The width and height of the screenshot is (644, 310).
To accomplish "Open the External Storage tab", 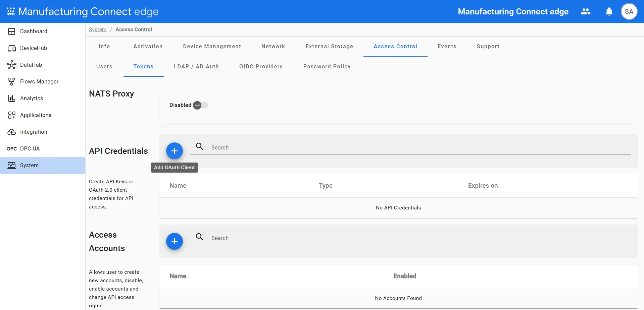I will tap(329, 47).
